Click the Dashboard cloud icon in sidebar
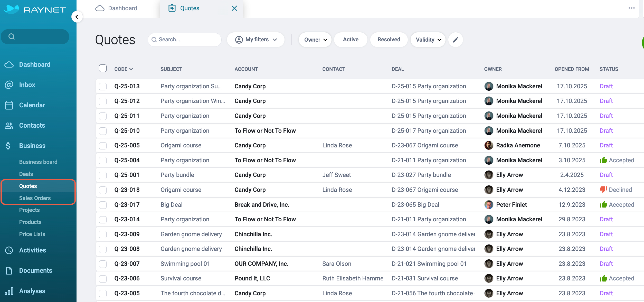 (9, 64)
